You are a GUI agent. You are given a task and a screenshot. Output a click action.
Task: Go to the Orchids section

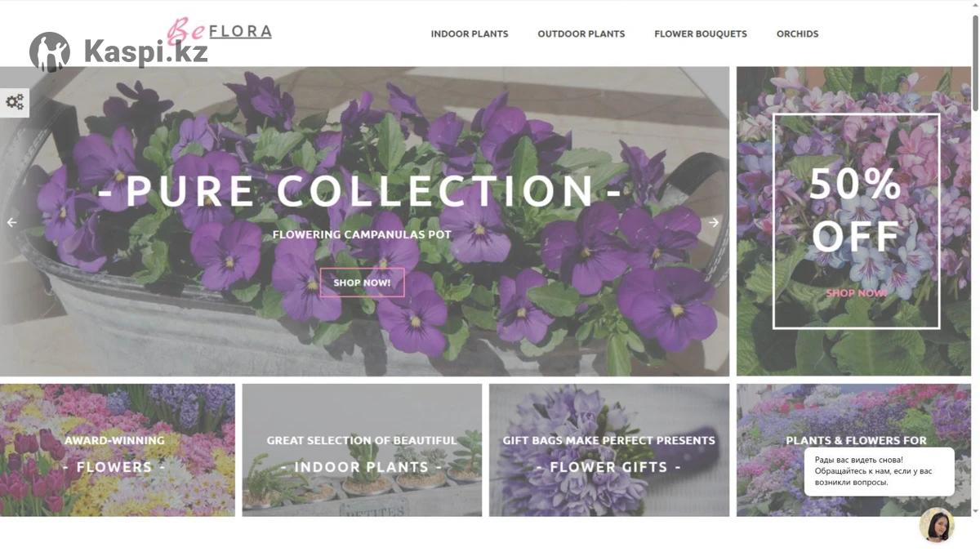tap(797, 34)
